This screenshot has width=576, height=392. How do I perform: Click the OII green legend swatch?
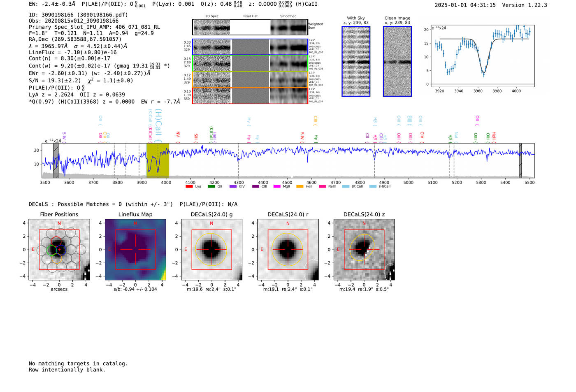[x=211, y=186]
